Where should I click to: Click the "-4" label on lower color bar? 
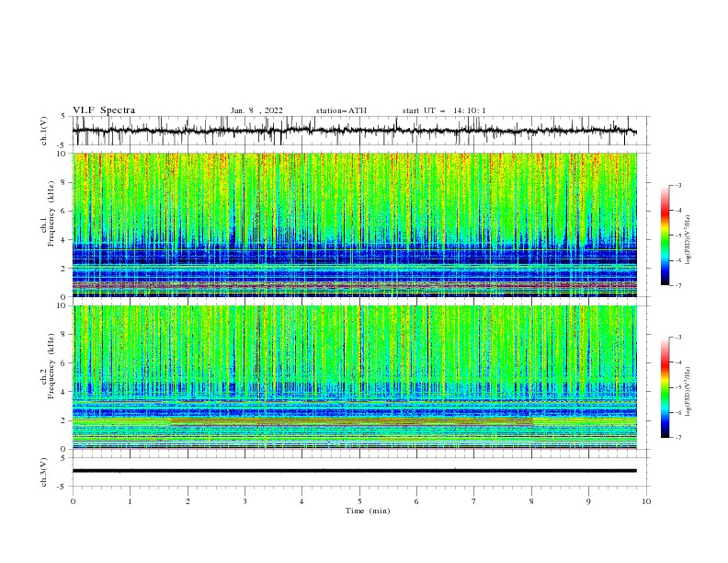tap(678, 362)
